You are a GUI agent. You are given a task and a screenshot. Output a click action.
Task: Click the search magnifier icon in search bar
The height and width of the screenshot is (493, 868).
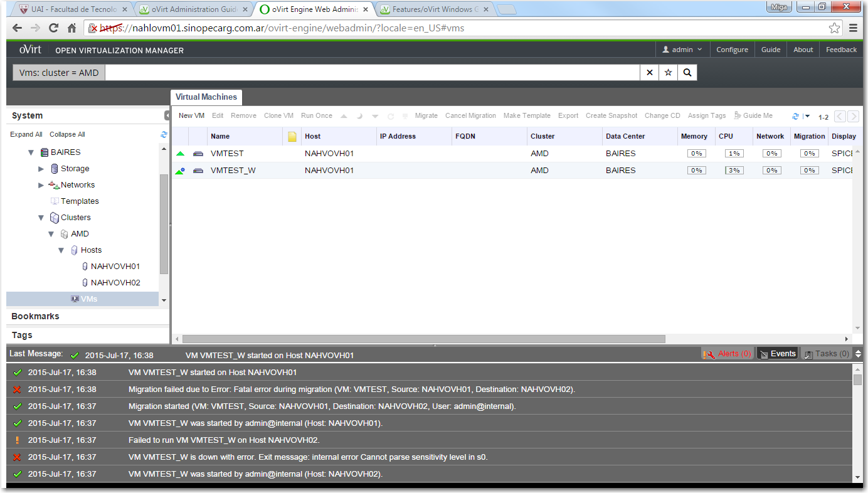[687, 73]
